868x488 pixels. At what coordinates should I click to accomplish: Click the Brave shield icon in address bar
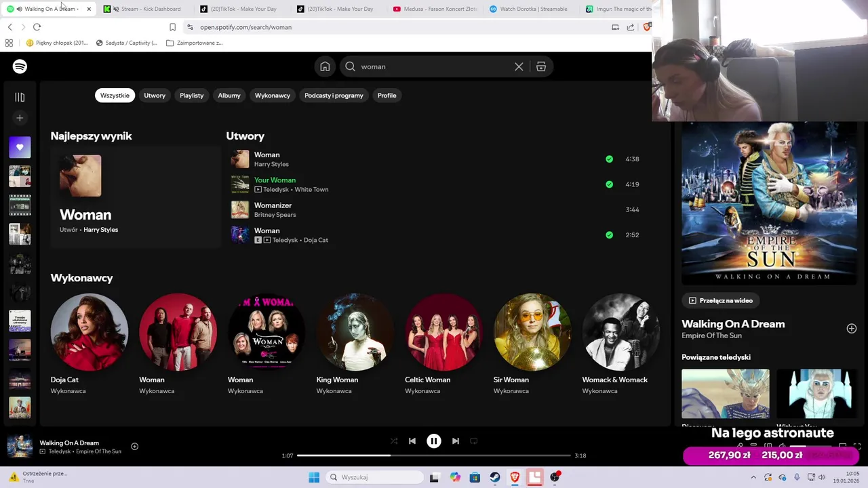click(647, 27)
